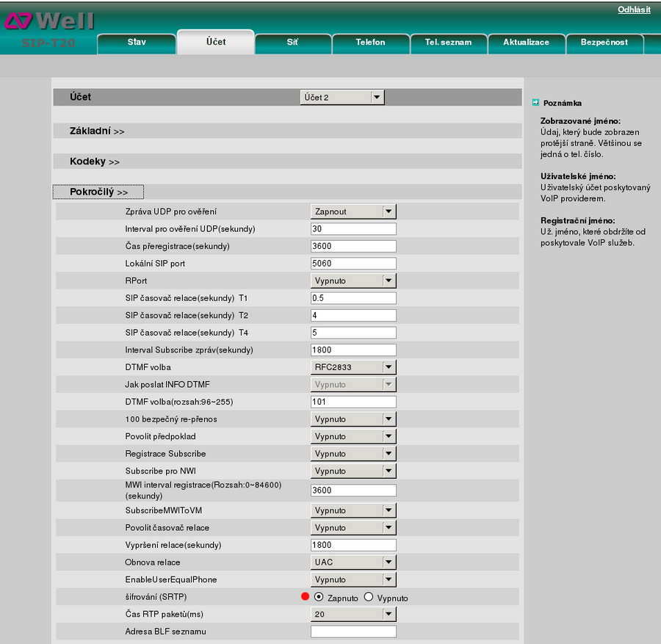
Task: Click the Adresa BLF seznamu field
Action: [x=353, y=632]
